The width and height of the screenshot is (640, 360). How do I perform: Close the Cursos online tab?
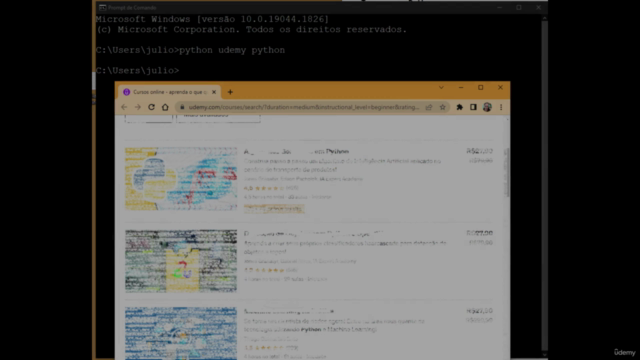(214, 92)
